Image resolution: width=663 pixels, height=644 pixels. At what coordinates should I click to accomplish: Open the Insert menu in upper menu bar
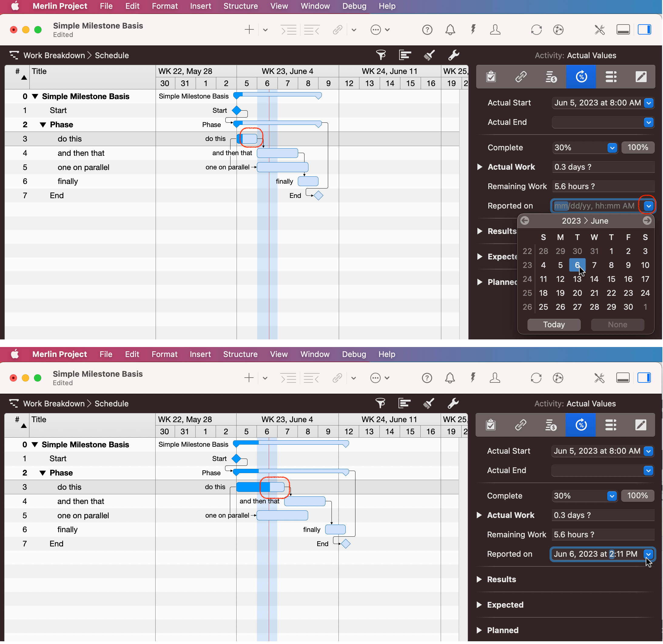tap(201, 6)
